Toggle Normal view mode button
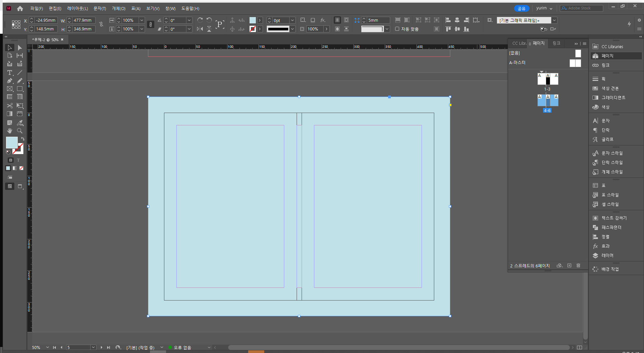 pyautogui.click(x=10, y=186)
